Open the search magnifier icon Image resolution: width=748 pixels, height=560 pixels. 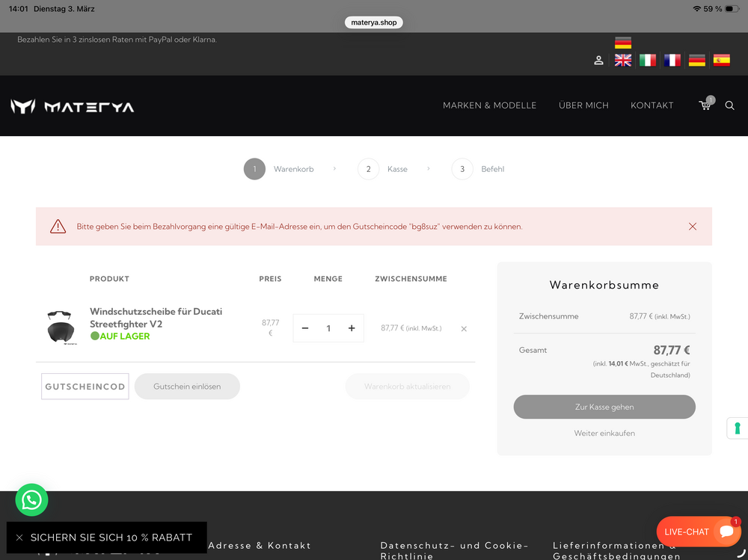729,105
